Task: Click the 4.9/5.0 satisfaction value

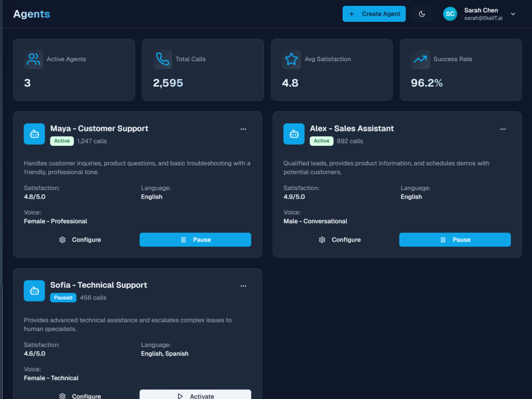Action: pos(294,197)
